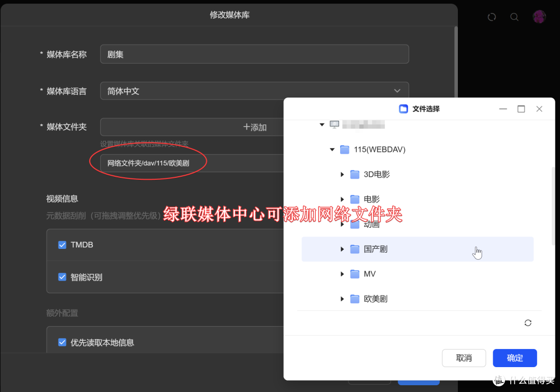Viewport: 560px width, 392px height.
Task: Click the refresh icon in the top bar
Action: tap(492, 17)
